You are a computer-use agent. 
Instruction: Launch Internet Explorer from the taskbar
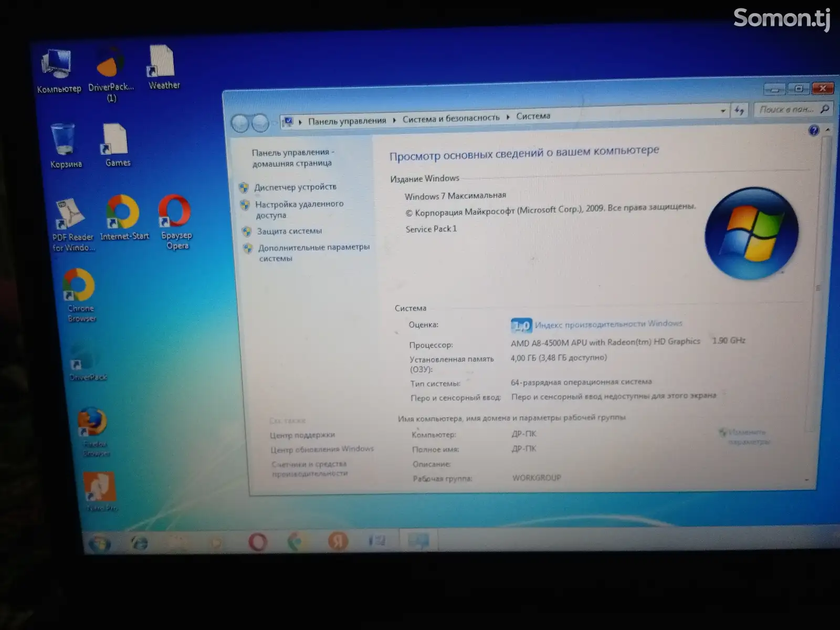click(139, 542)
